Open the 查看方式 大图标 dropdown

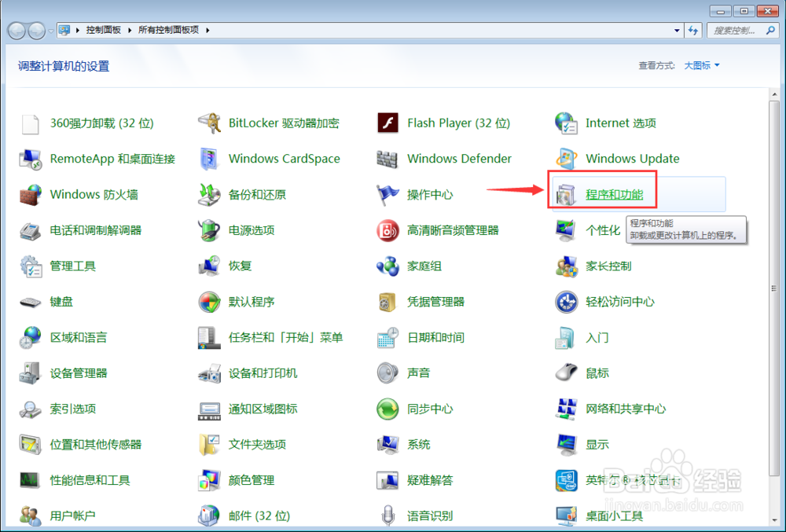tap(702, 66)
